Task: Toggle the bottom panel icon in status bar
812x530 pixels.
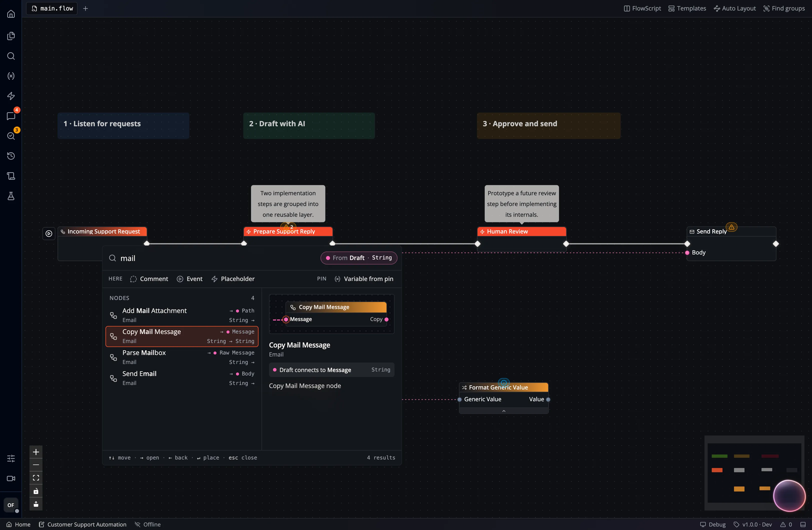Action: pos(803,524)
